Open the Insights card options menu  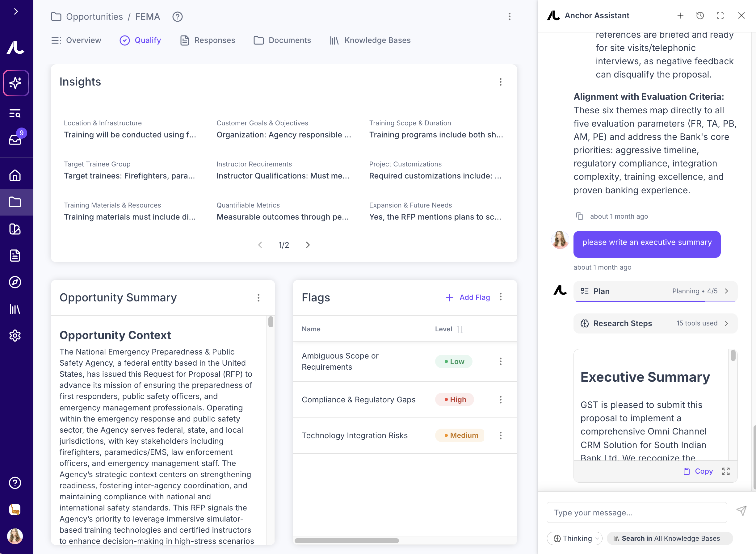coord(500,82)
